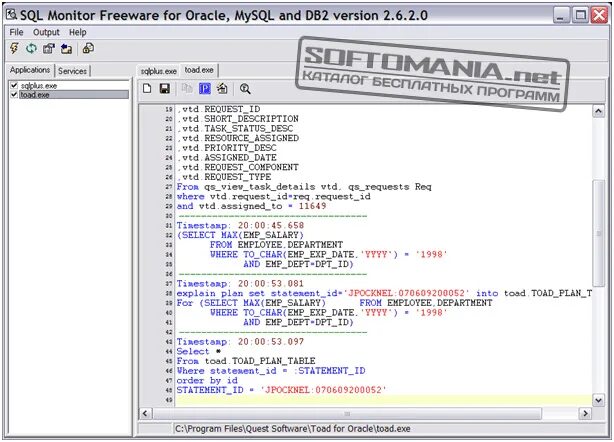The height and width of the screenshot is (442, 614).
Task: Click 'Timestamp: 20:00:53.097' line
Action: (240, 342)
